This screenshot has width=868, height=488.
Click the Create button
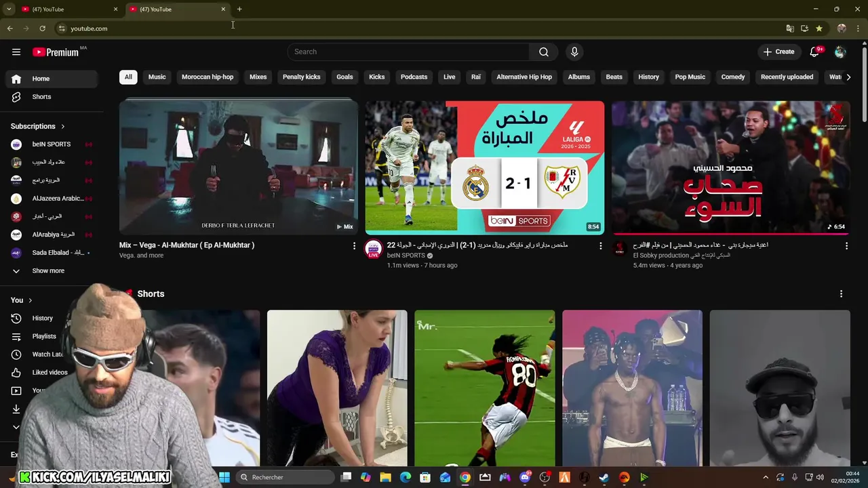tap(778, 52)
